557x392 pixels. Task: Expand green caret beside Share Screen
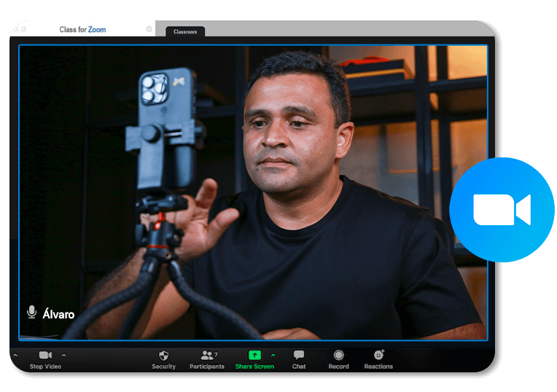[273, 355]
